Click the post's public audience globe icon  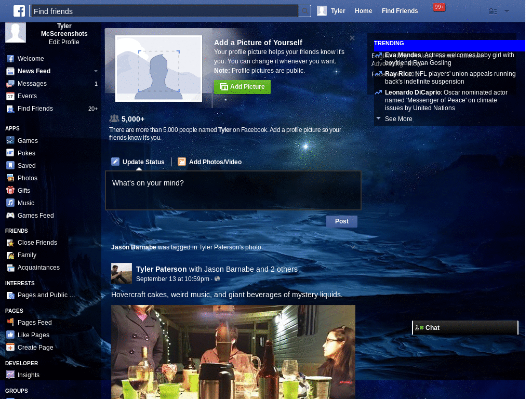click(217, 279)
